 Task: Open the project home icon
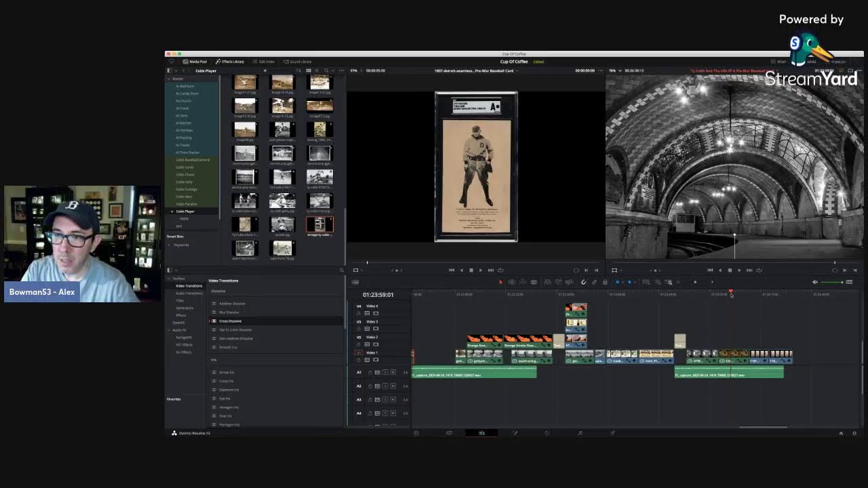pyautogui.click(x=841, y=433)
